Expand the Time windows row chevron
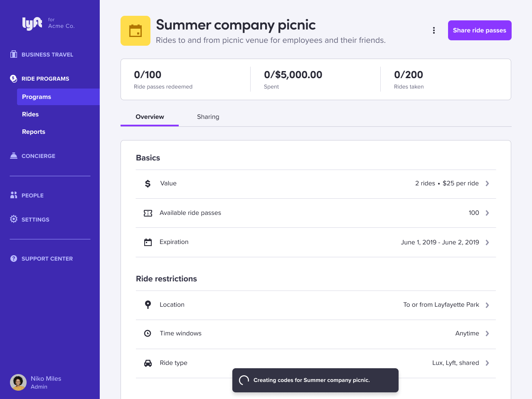This screenshot has height=399, width=532. click(488, 333)
